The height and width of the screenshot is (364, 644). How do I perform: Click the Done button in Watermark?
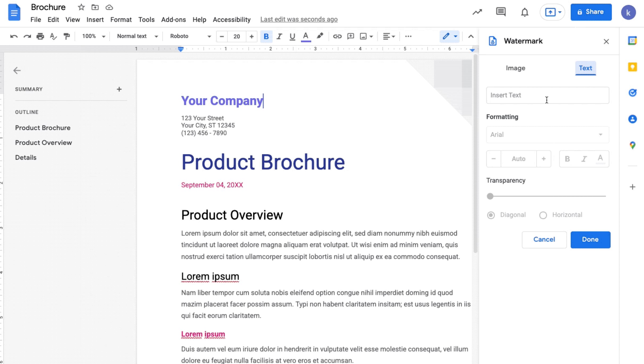590,239
